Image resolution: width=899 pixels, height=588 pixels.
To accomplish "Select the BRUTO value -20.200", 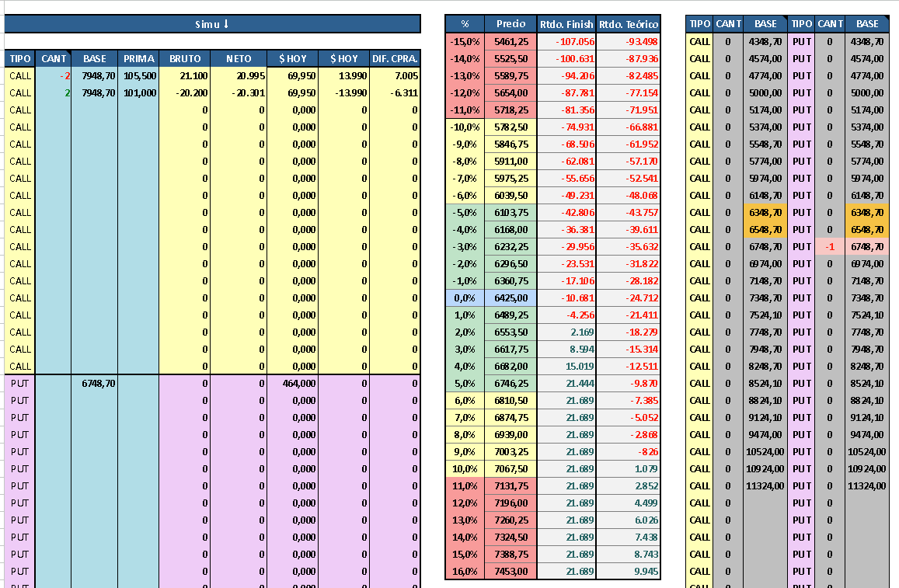I will click(x=185, y=93).
